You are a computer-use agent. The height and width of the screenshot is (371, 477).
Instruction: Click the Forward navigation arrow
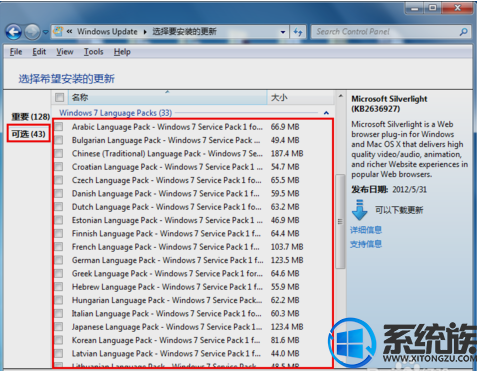[x=32, y=32]
